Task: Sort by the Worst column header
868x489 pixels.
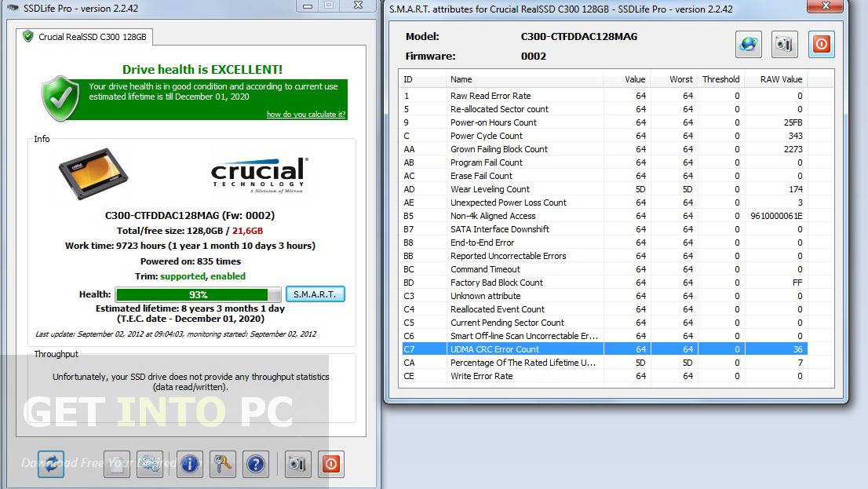Action: click(673, 79)
